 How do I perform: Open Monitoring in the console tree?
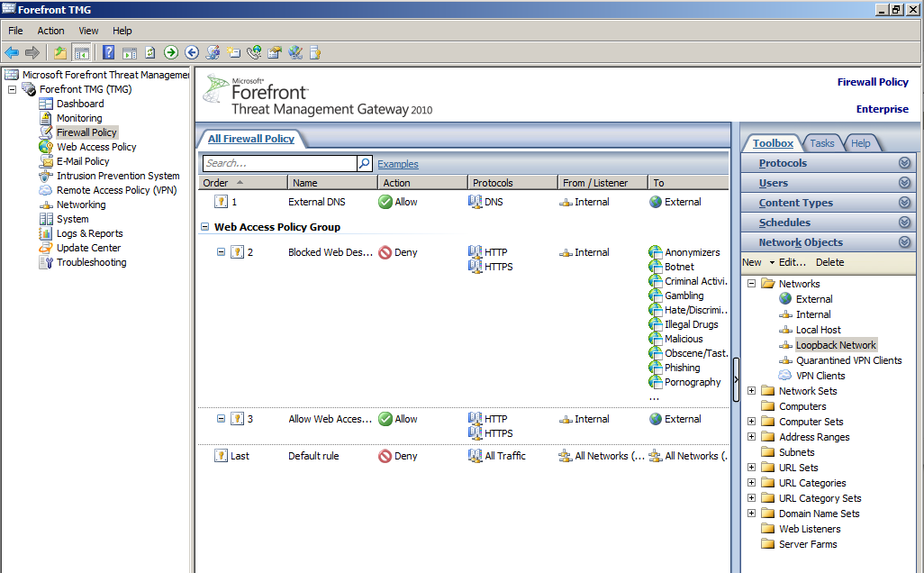pos(79,118)
